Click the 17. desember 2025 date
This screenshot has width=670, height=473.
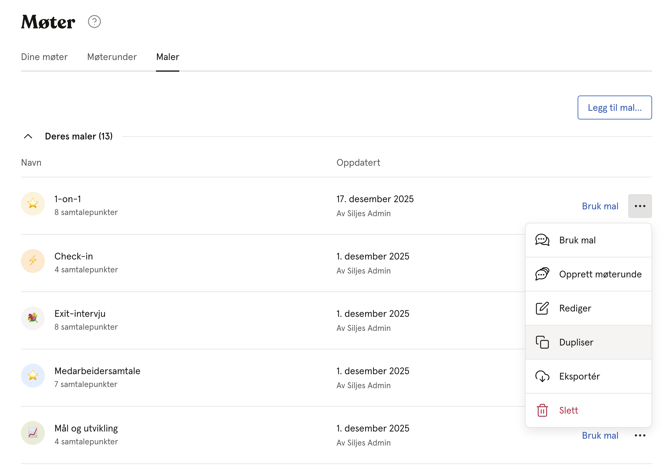[375, 199]
